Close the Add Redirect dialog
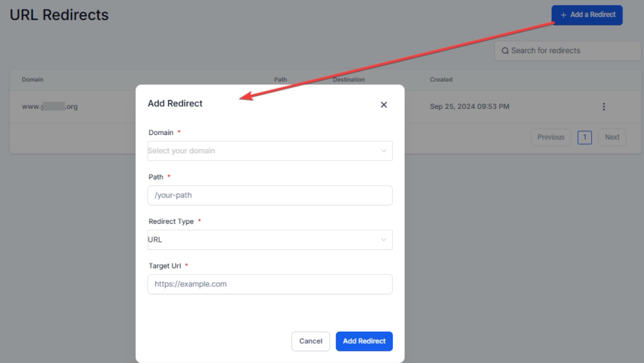 pyautogui.click(x=383, y=105)
